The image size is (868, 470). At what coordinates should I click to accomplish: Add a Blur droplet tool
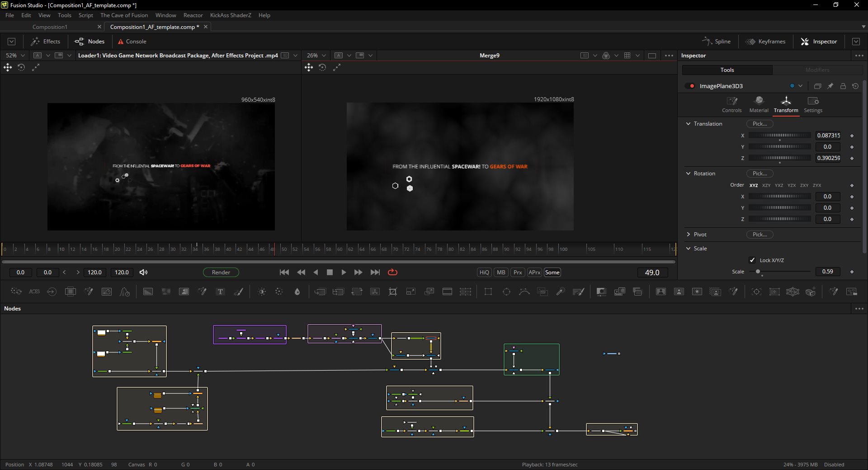[x=297, y=291]
